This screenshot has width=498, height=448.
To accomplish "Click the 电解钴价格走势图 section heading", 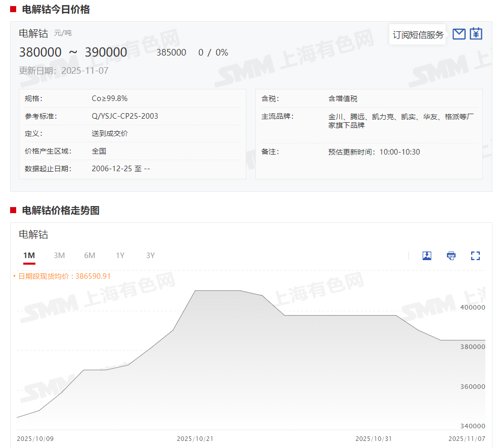I will point(61,211).
